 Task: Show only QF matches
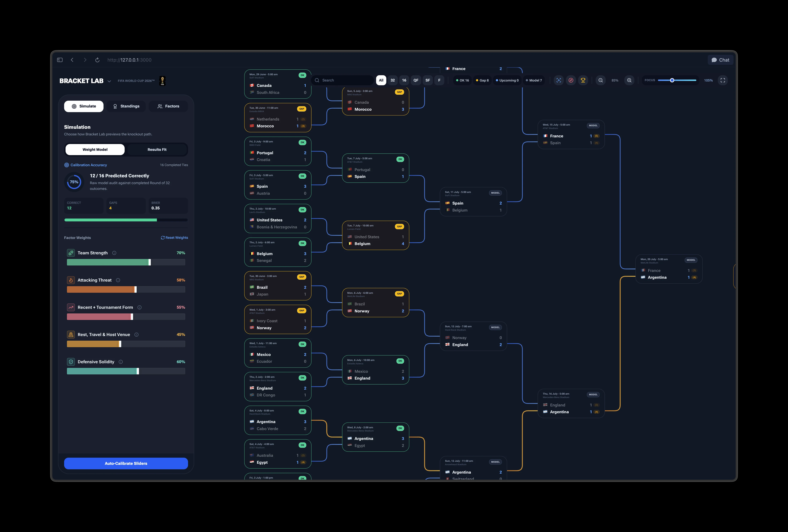pos(416,80)
